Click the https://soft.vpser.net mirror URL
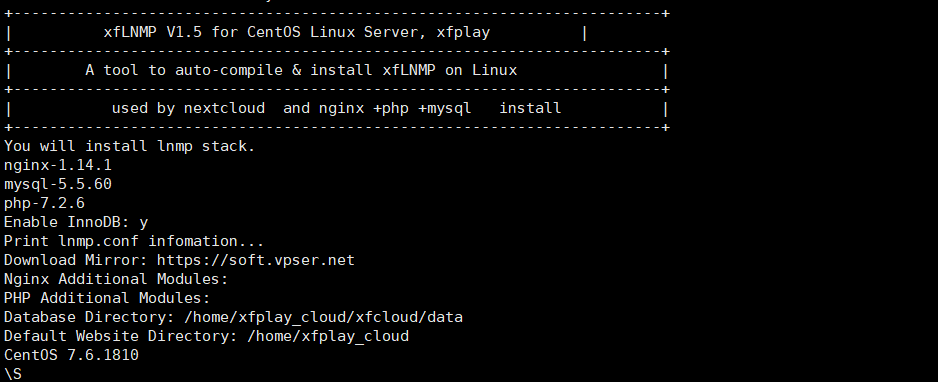938x382 pixels. (x=256, y=260)
